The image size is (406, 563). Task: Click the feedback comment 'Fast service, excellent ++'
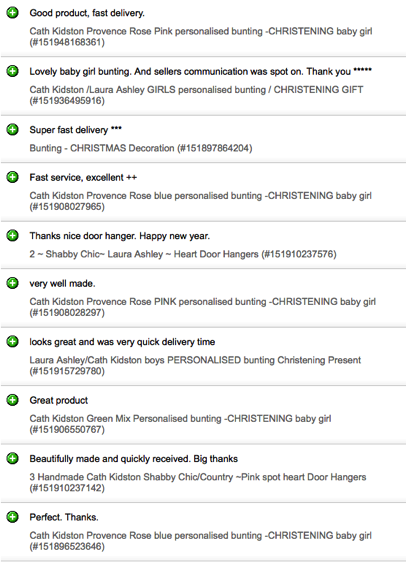83,177
